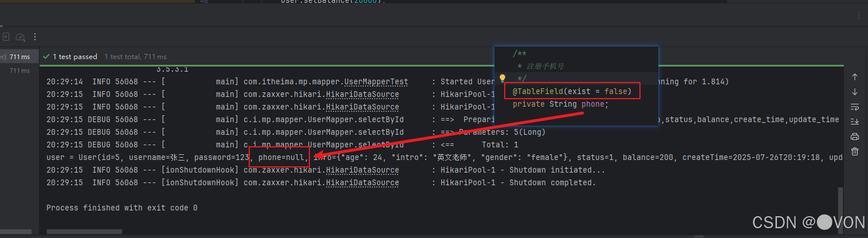The width and height of the screenshot is (868, 238).
Task: Click the print console output icon
Action: tap(855, 136)
